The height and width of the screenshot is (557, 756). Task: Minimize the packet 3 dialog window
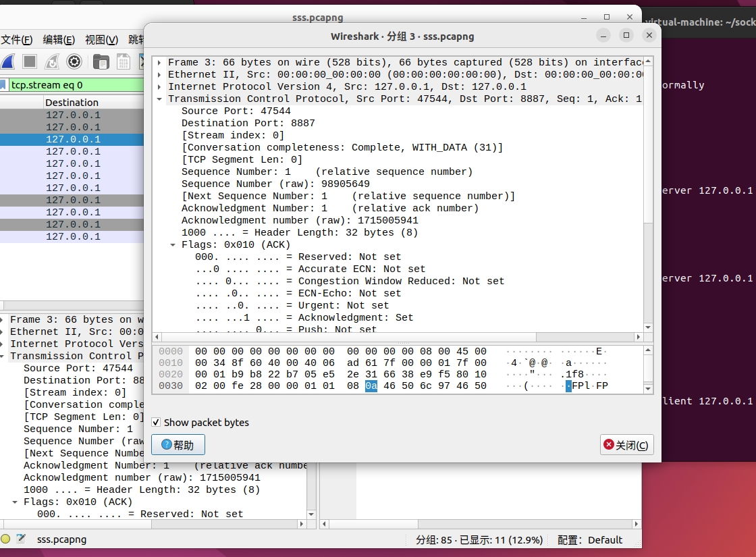(x=603, y=35)
